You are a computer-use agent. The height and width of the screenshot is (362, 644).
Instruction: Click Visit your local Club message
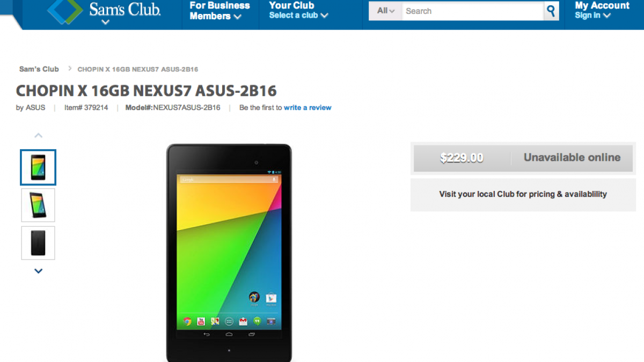523,194
